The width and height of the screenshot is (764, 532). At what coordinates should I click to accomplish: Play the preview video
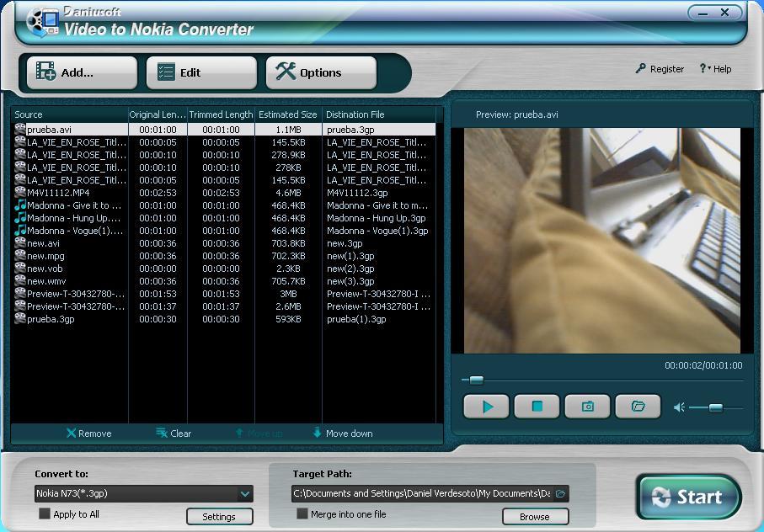tap(486, 407)
